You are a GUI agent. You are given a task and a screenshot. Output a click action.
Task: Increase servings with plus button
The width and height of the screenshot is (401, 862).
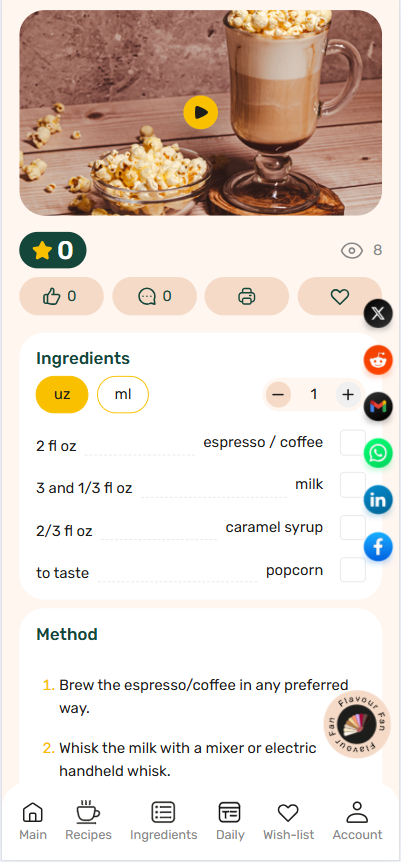[x=348, y=395]
